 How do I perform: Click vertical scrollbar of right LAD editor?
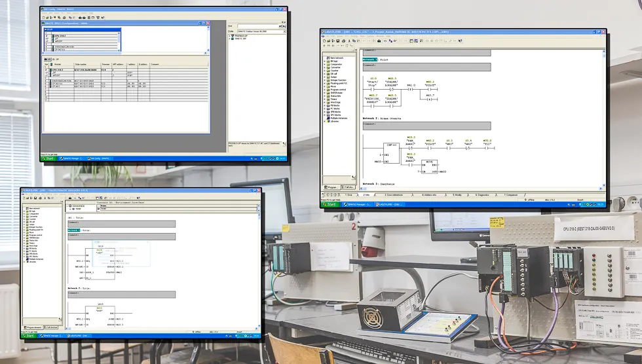(x=603, y=118)
